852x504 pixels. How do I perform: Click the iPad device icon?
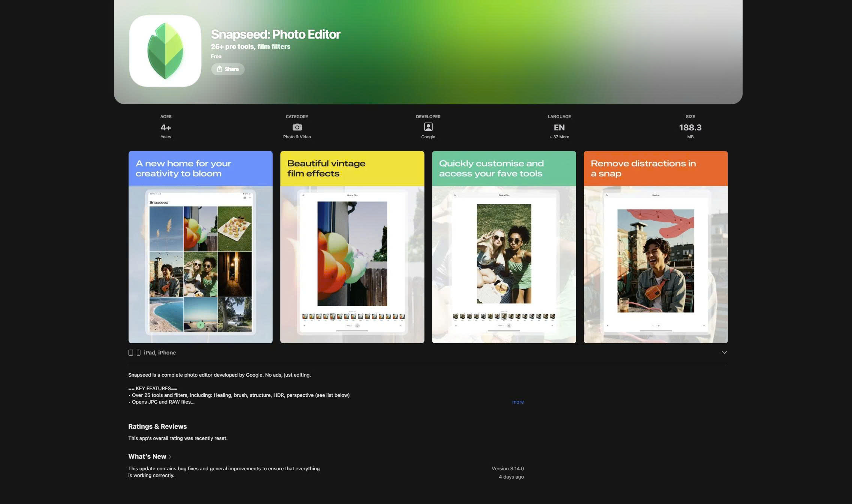(x=131, y=353)
